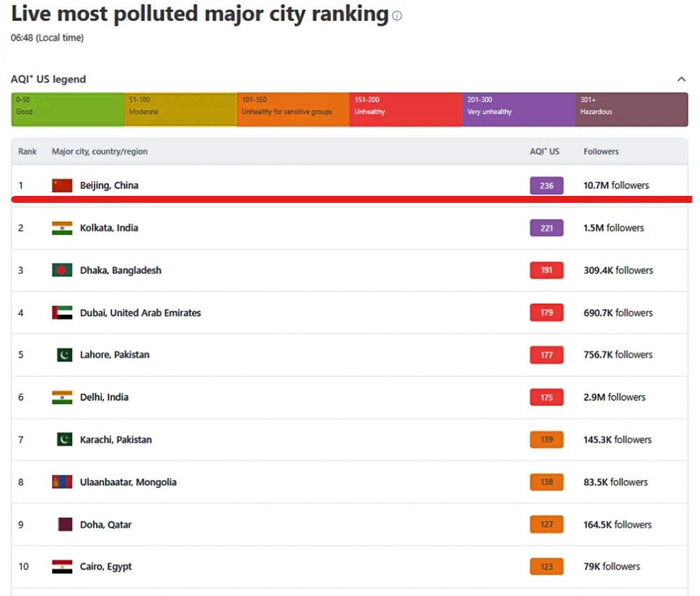Screen dimensions: 700x596
Task: Select the Hazardous 301+ legend swatch
Action: click(x=631, y=109)
